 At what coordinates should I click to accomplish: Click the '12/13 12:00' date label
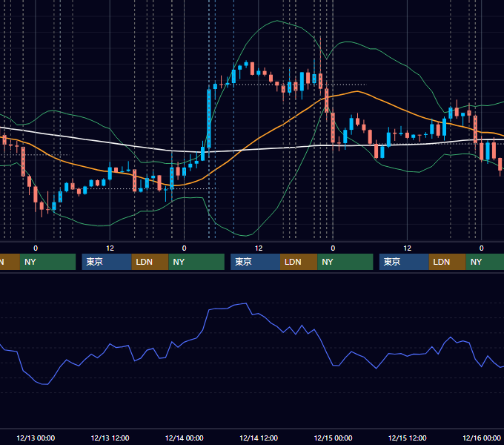(x=110, y=438)
